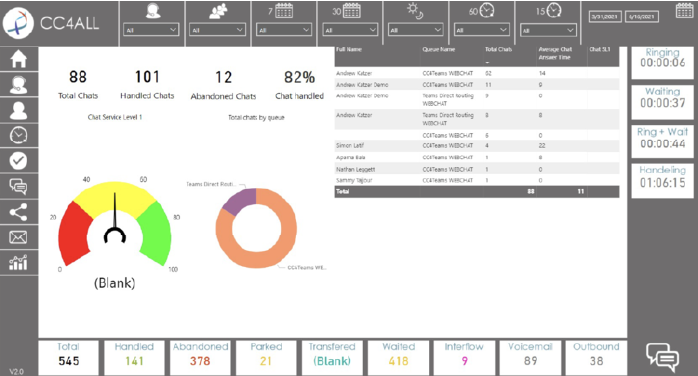Expand the agent filter dropdown
This screenshot has height=376, width=698.
[x=151, y=30]
